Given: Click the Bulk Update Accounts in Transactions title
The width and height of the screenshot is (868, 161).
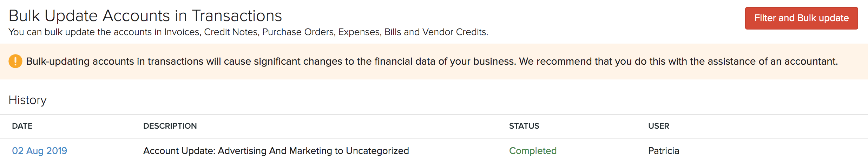Looking at the screenshot, I should 145,16.
